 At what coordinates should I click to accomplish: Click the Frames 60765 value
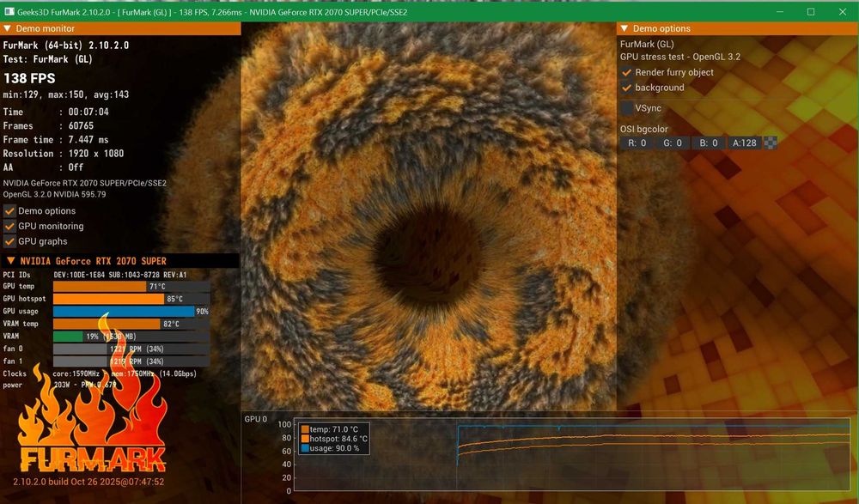[x=81, y=126]
